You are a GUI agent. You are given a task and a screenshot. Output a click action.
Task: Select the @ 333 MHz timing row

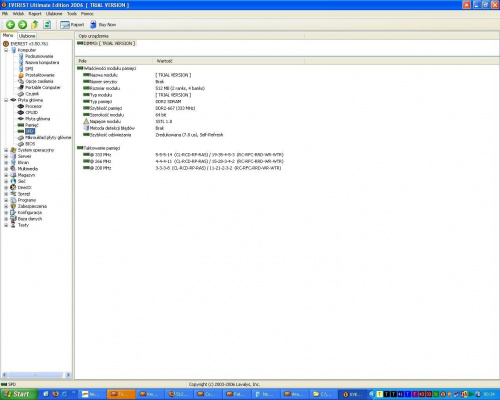[x=183, y=155]
